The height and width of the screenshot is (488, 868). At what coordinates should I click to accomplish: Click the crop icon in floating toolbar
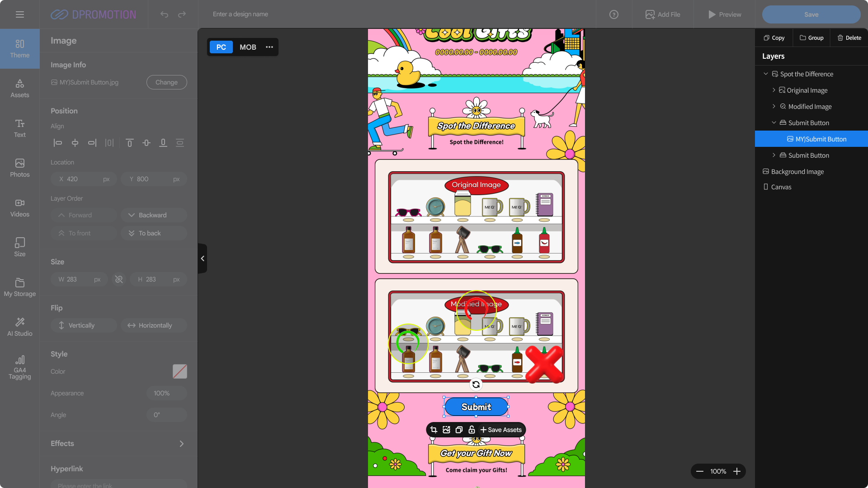coord(434,430)
